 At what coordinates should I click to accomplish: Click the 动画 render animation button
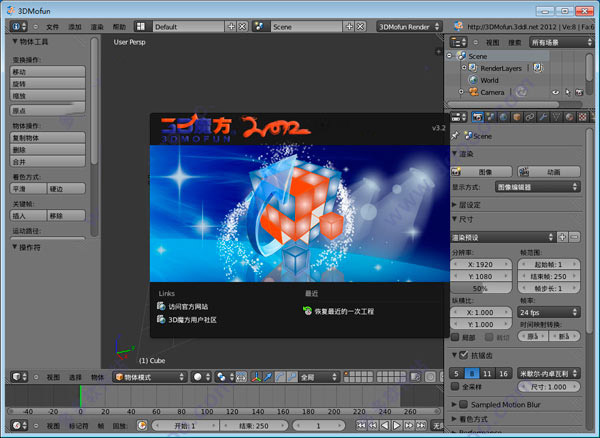click(549, 172)
